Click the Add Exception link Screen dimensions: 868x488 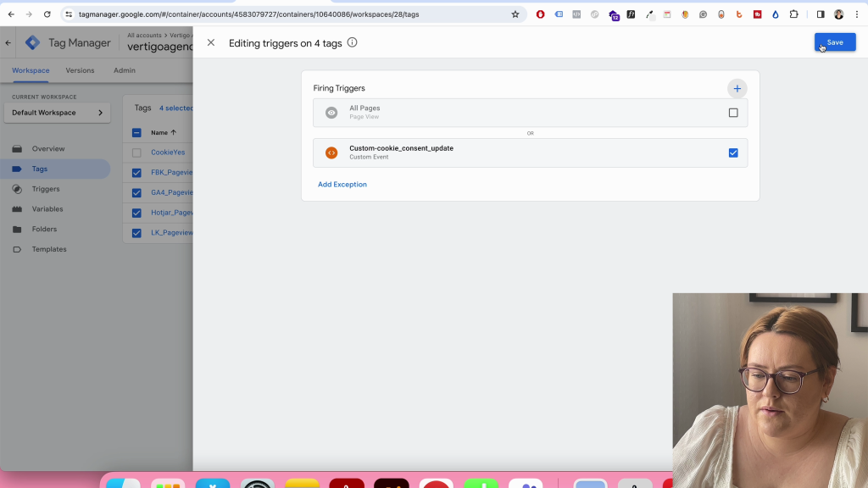342,184
